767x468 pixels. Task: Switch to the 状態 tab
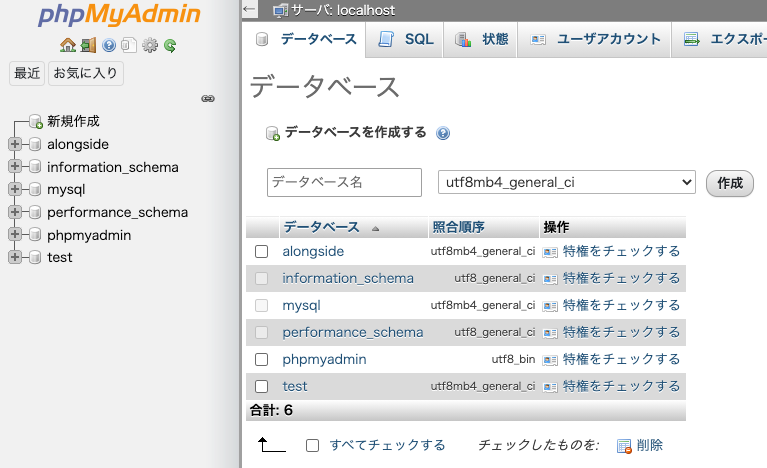481,39
